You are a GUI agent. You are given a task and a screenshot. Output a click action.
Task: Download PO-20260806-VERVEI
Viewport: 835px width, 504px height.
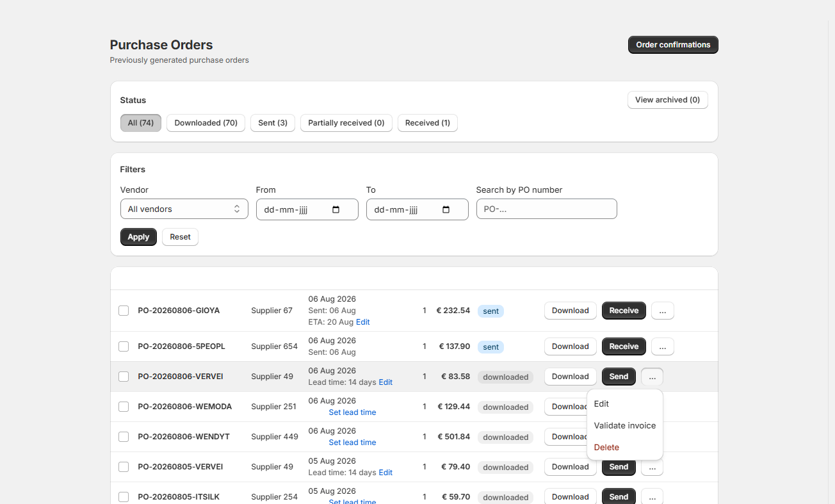571,377
